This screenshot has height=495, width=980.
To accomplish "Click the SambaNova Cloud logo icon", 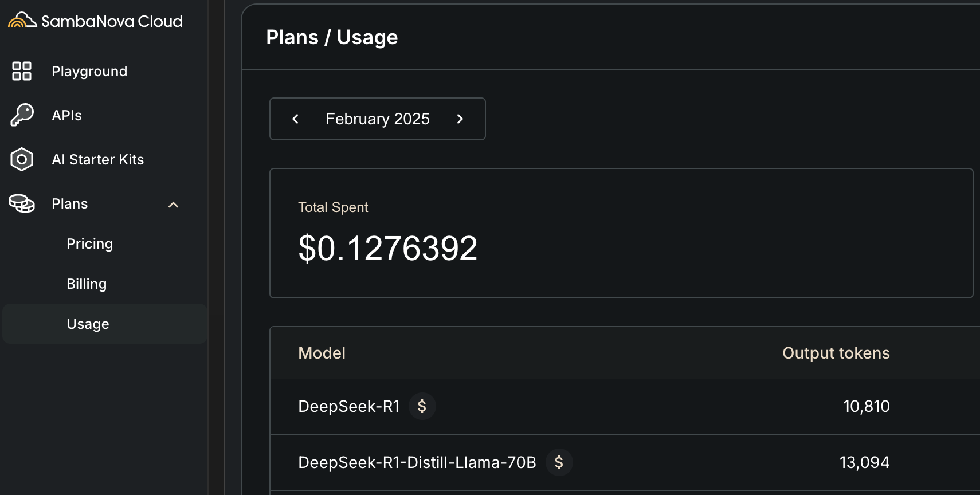I will tap(22, 21).
